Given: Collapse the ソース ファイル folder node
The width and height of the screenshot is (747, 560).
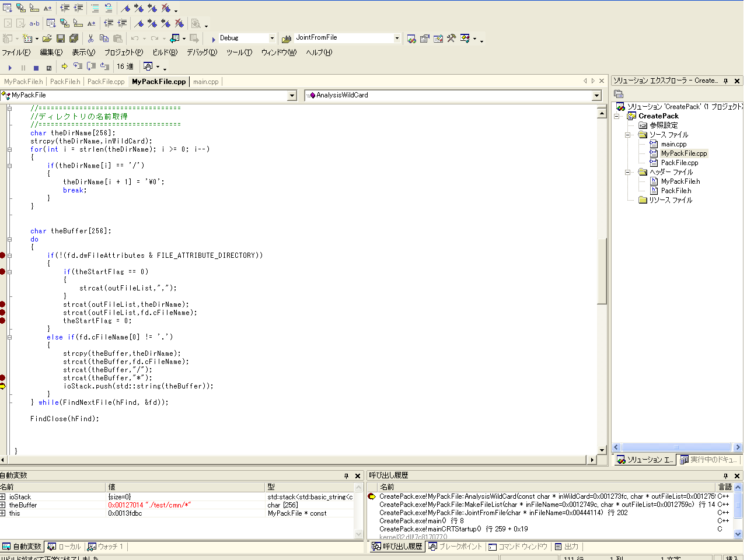Looking at the screenshot, I should [628, 135].
